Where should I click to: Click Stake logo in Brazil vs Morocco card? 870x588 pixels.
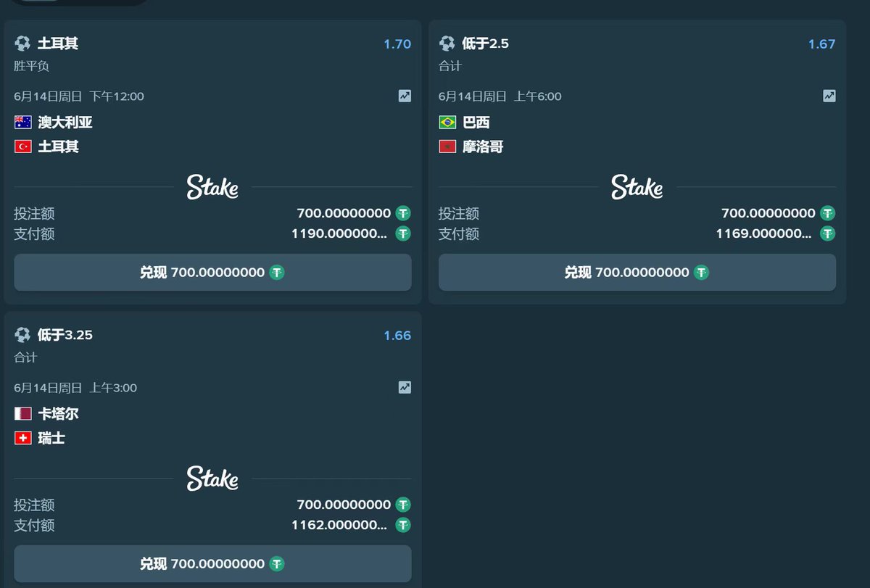[x=637, y=187]
